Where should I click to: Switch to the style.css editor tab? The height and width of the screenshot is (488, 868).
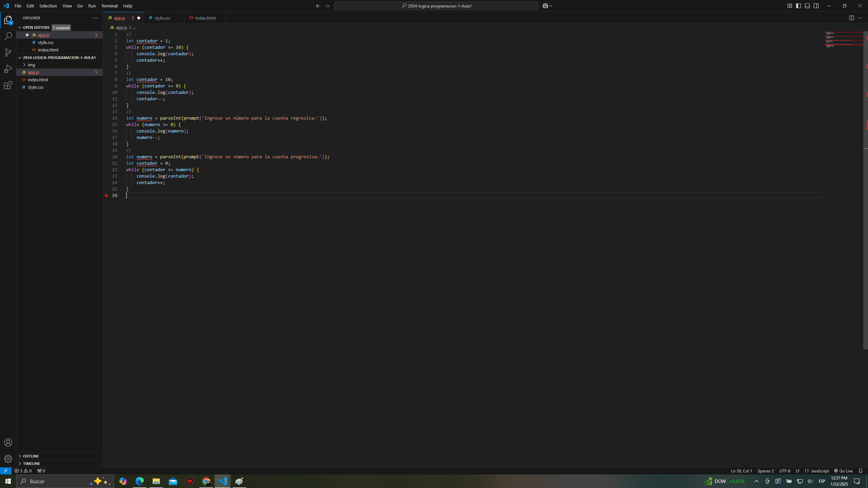164,18
